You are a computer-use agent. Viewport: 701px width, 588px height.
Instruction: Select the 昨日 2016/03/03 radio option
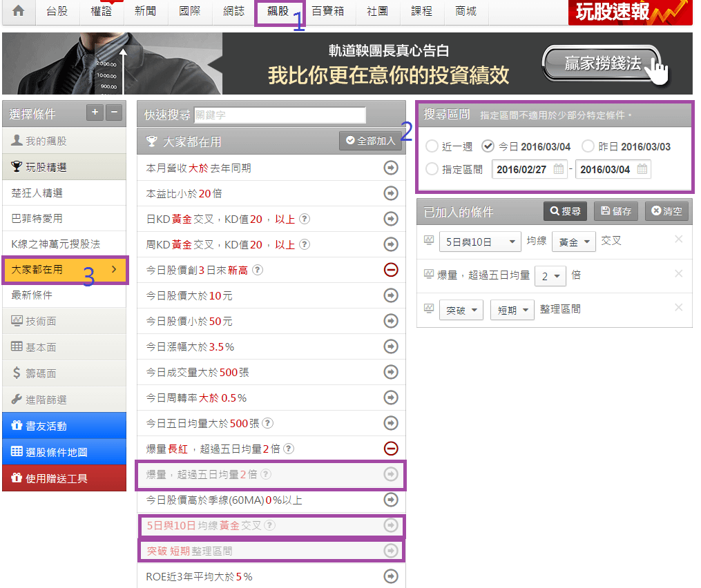[588, 146]
